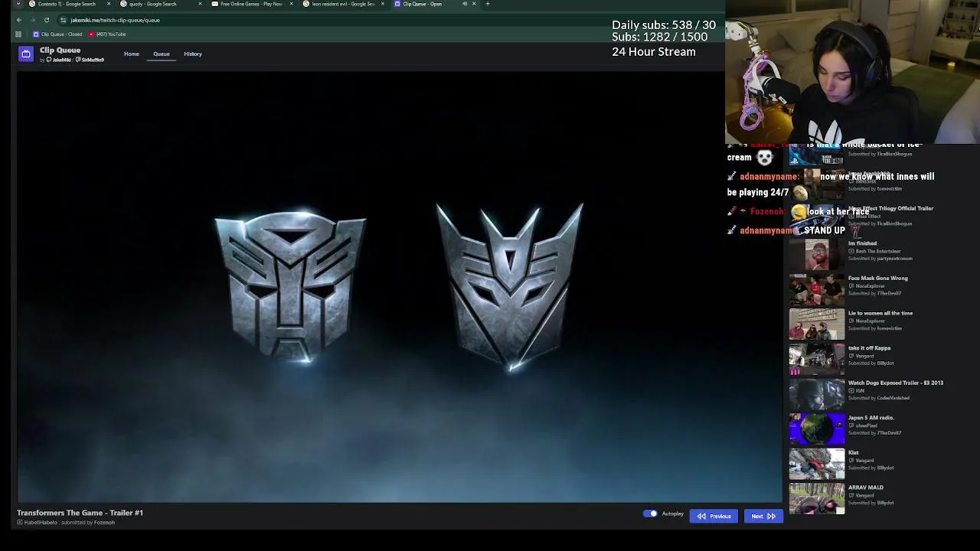Open the Watch Dogs Exposed Trailer thumbnail
Screen dimensions: 980x551
click(x=817, y=394)
